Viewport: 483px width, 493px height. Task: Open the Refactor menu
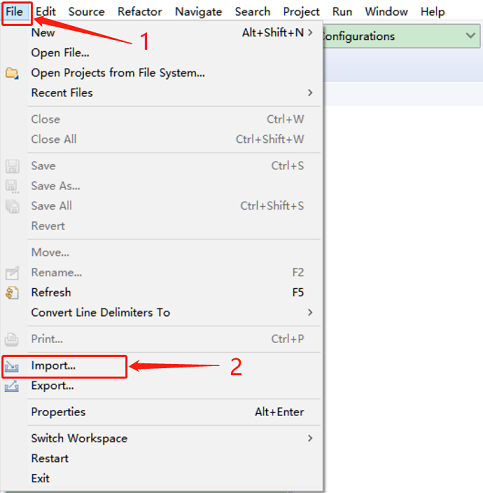pyautogui.click(x=140, y=12)
